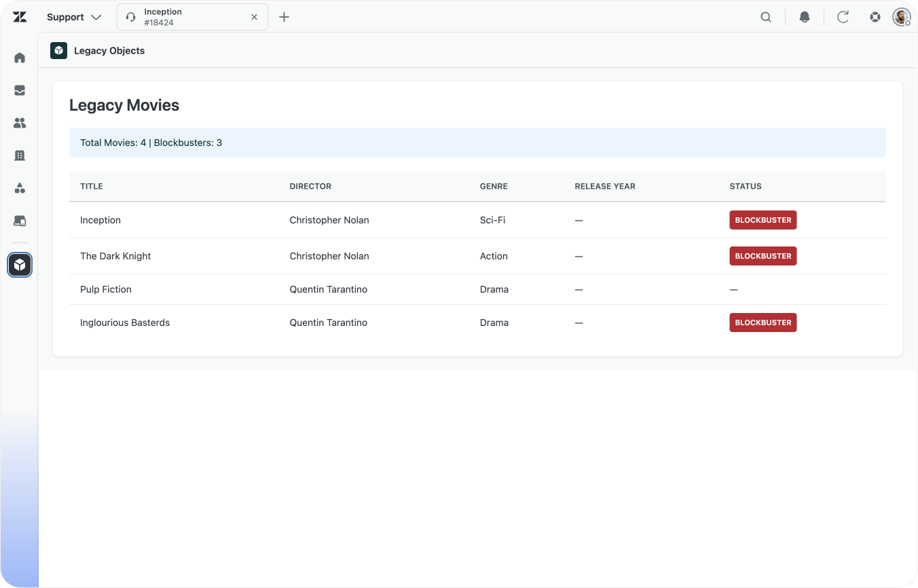This screenshot has height=588, width=918.
Task: Expand the Support product dropdown
Action: click(74, 17)
